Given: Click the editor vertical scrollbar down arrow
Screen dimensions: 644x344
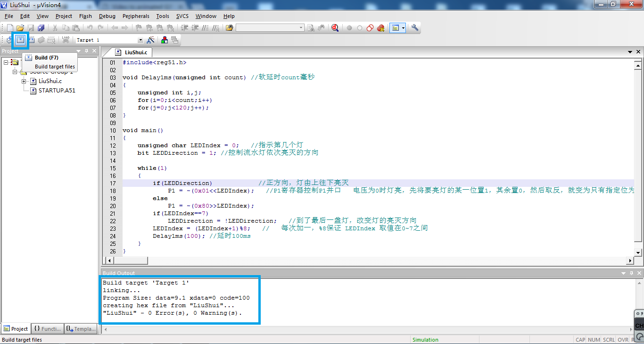Looking at the screenshot, I should tap(638, 252).
